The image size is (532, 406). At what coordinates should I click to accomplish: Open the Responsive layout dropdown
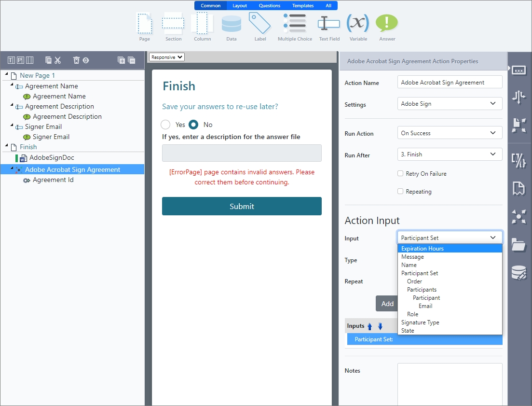pyautogui.click(x=166, y=57)
